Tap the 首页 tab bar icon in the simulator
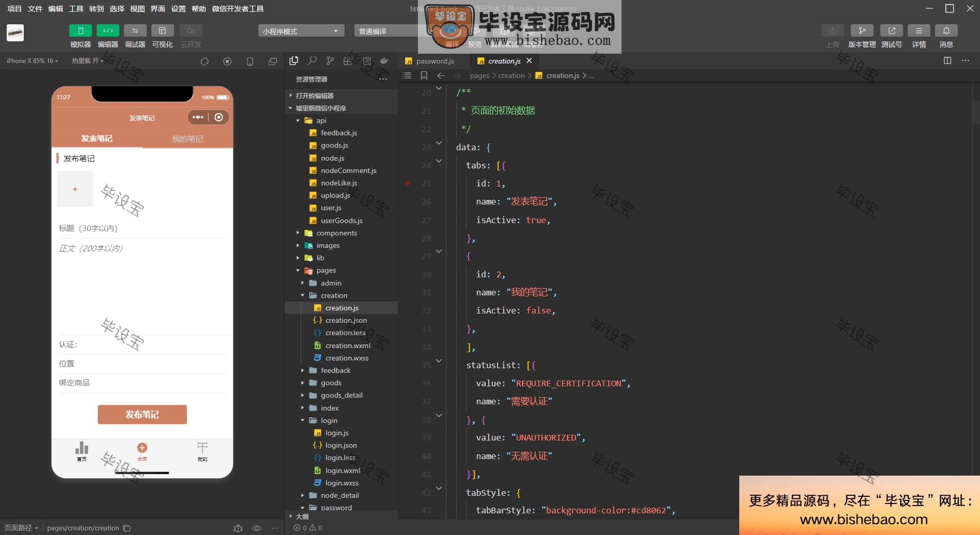This screenshot has width=980, height=535. pyautogui.click(x=82, y=451)
